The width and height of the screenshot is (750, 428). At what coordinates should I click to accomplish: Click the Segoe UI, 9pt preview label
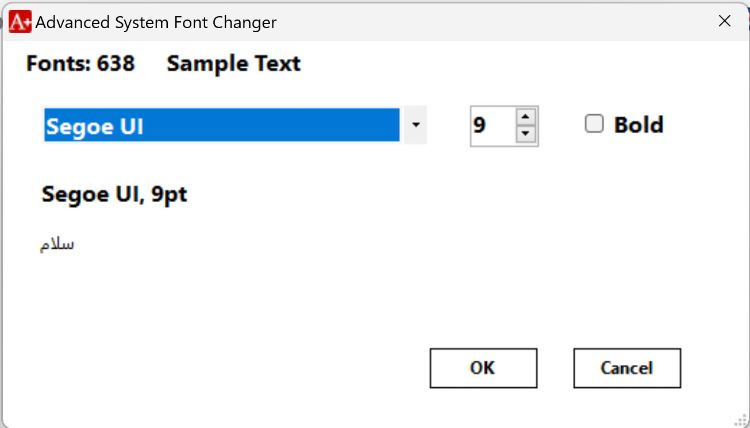[x=114, y=194]
